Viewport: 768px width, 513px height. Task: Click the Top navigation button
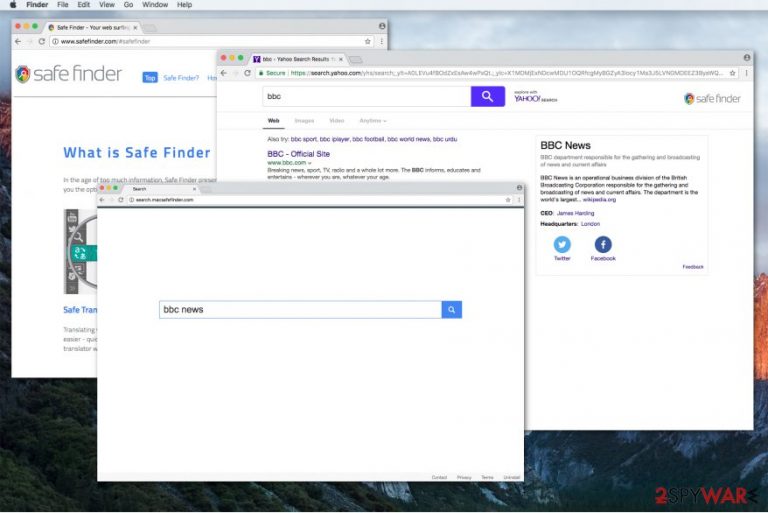[x=150, y=78]
